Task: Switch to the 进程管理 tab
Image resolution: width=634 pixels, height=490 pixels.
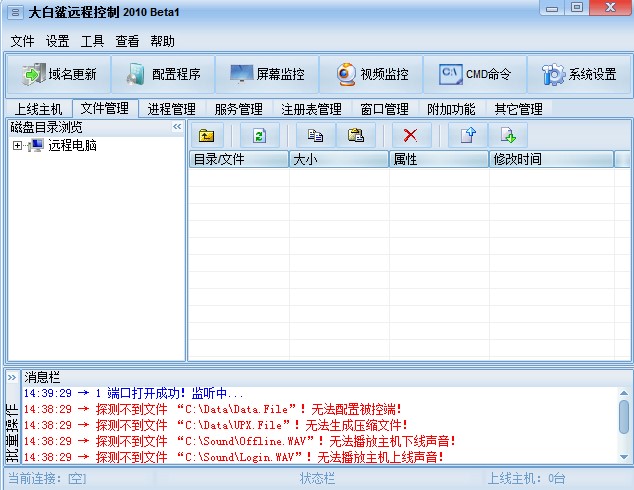Action: [x=171, y=109]
